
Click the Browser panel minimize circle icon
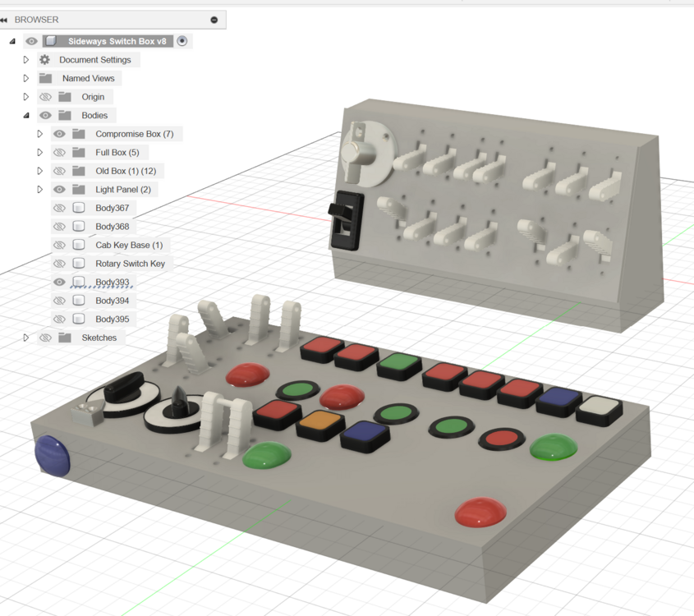click(214, 20)
